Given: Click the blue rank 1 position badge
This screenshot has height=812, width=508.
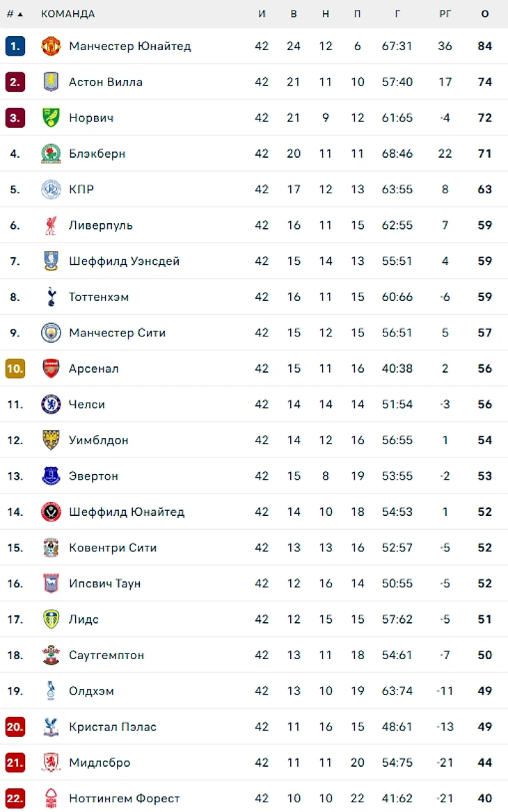Looking at the screenshot, I should pos(15,47).
